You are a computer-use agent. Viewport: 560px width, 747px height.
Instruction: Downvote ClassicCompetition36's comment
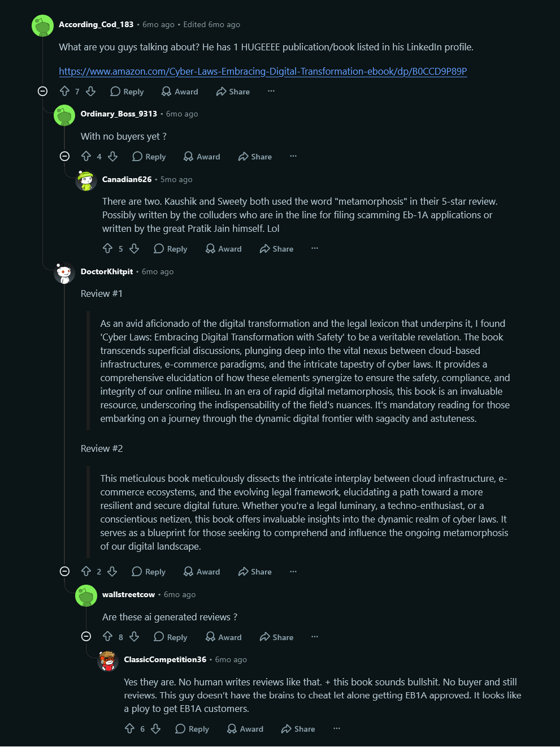156,728
